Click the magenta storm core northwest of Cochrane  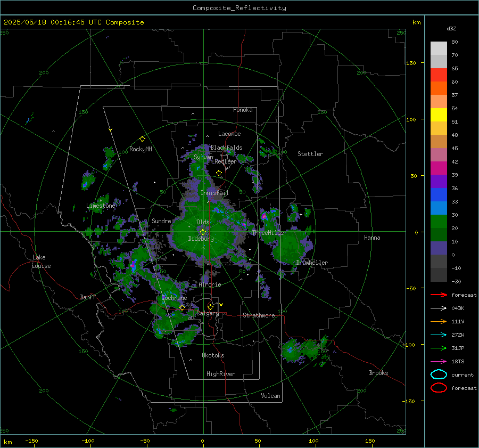coord(133,265)
